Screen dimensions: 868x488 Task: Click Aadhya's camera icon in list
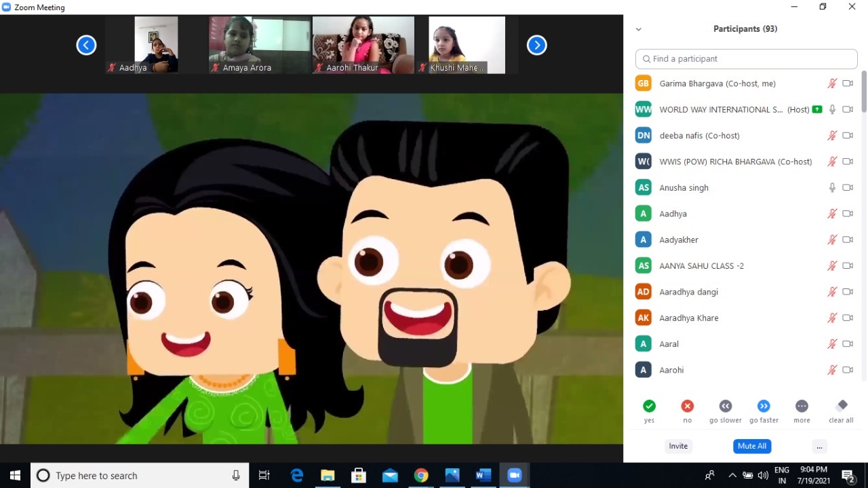click(x=848, y=214)
